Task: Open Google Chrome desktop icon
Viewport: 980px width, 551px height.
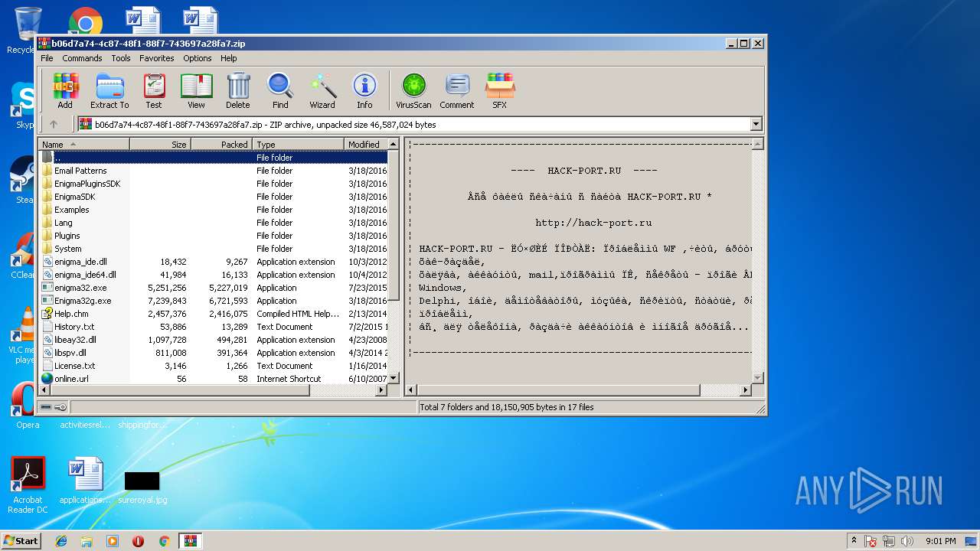Action: coord(85,23)
